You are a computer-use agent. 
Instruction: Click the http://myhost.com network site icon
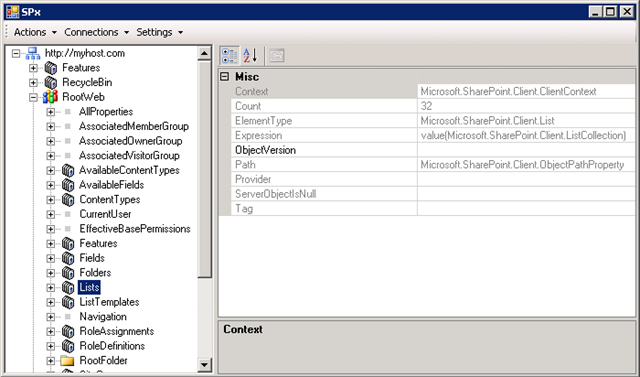tap(33, 53)
